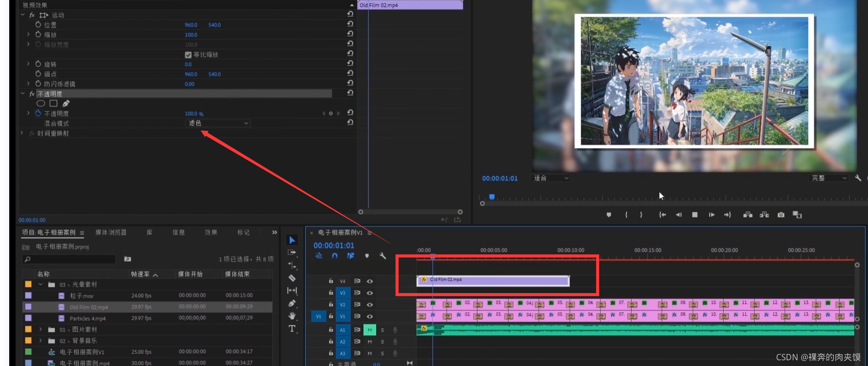Add marker in timeline panel

(367, 256)
